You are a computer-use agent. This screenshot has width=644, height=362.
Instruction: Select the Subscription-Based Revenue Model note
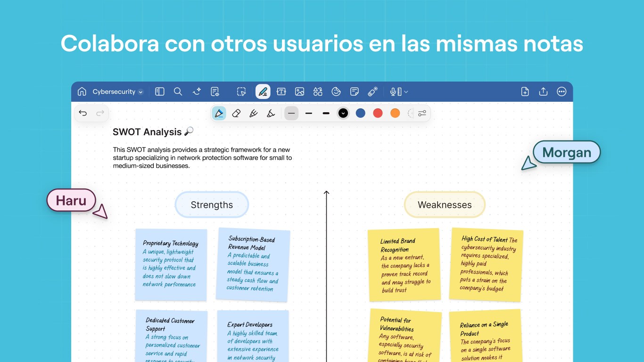[253, 264]
